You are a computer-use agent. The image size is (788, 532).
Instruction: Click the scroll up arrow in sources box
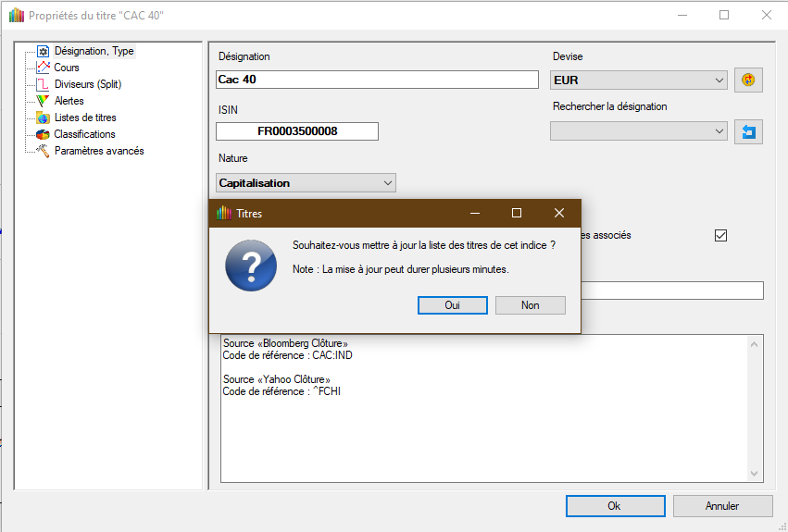[754, 344]
